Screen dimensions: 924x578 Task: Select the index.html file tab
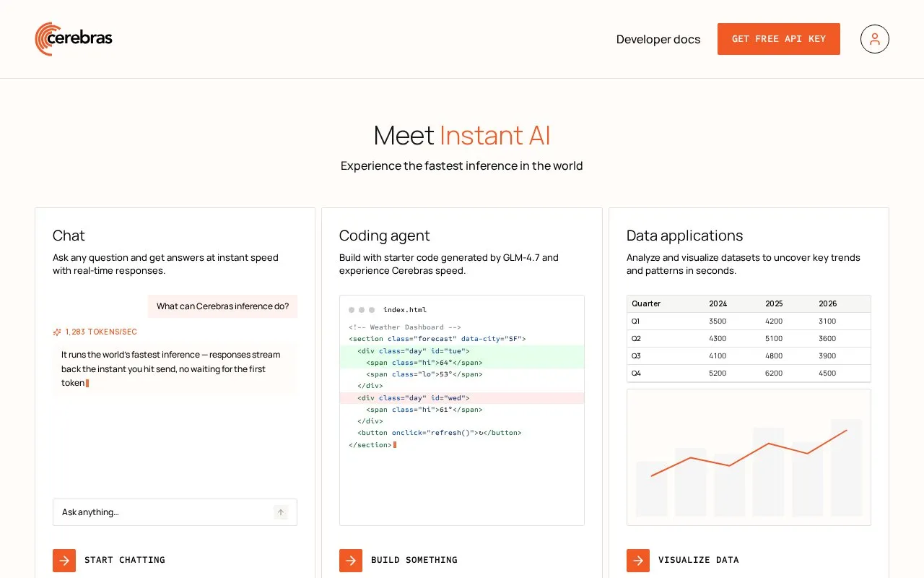405,310
